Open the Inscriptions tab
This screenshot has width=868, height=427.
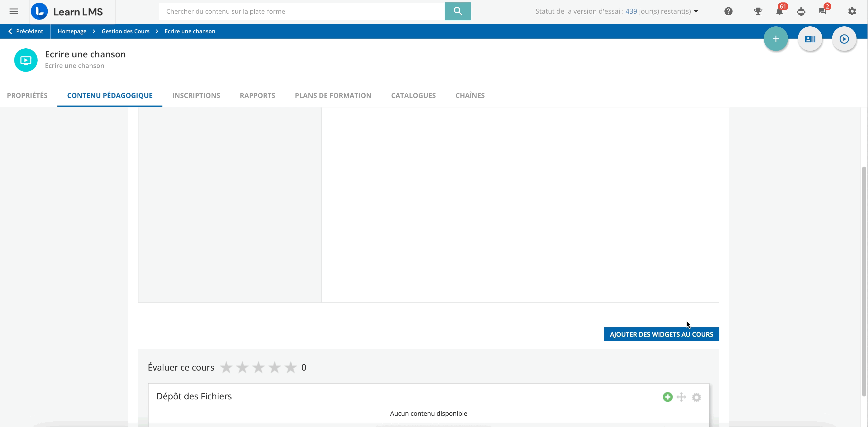(x=196, y=95)
